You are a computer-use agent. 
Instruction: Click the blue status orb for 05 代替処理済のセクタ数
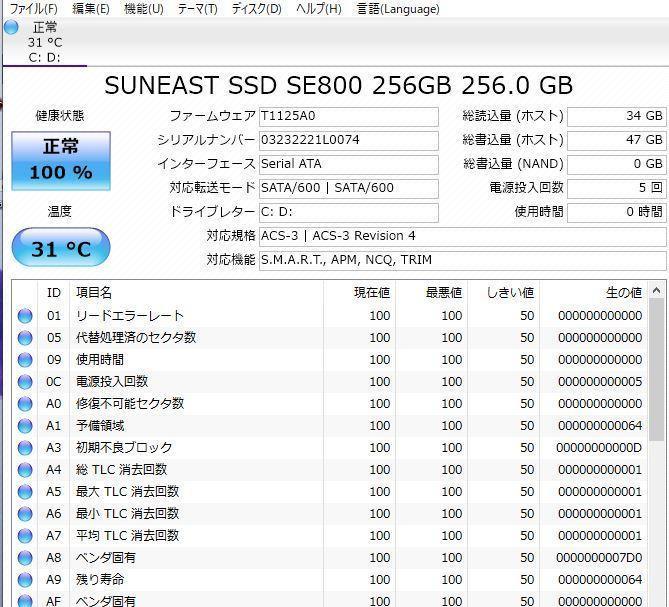(25, 337)
